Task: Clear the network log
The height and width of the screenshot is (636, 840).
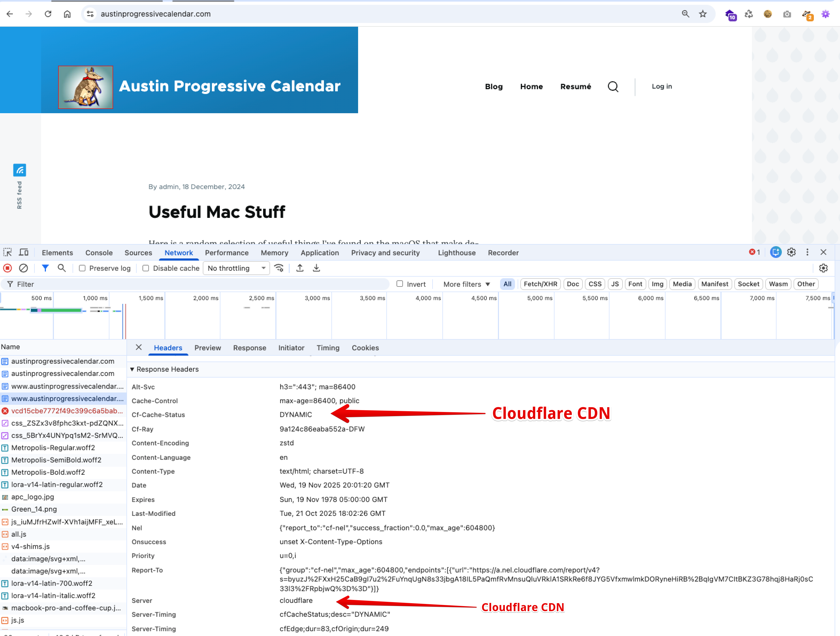Action: (23, 268)
